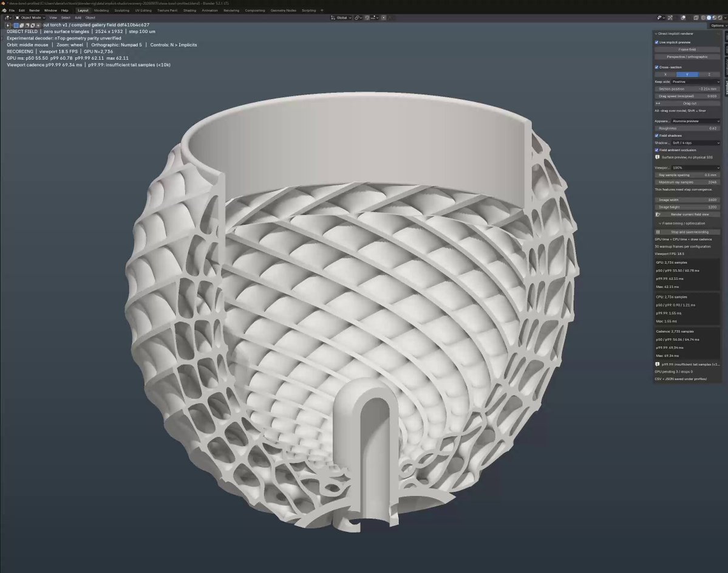Toggle the viewport overlays icon
Screen dimensions: 728x573
point(683,18)
